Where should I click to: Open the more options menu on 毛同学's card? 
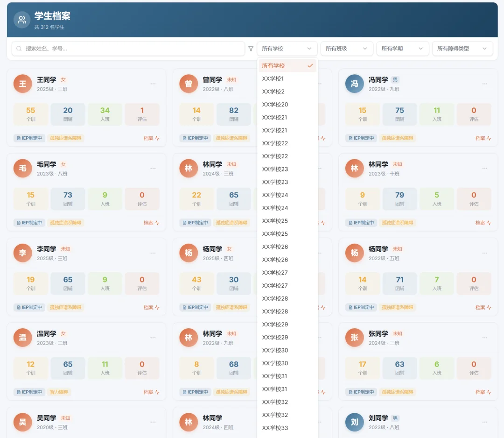click(x=153, y=168)
